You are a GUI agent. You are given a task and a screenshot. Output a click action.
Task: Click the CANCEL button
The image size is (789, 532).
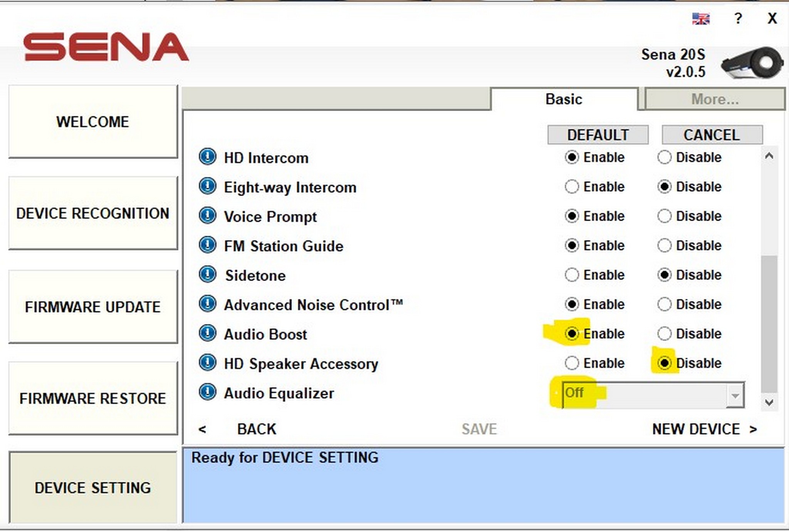(x=712, y=135)
